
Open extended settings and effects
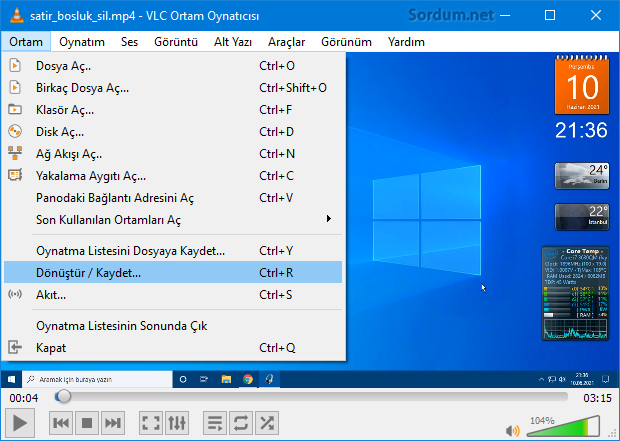(177, 423)
